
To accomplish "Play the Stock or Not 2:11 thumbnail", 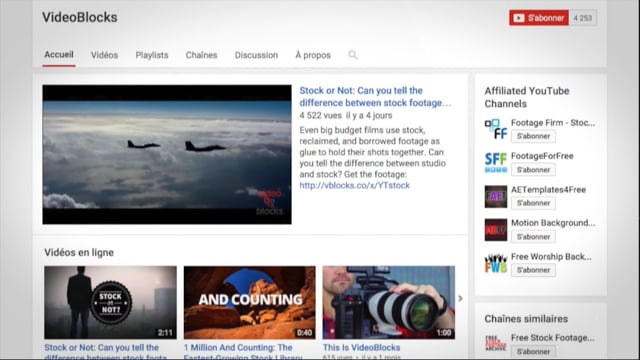I will tap(111, 302).
